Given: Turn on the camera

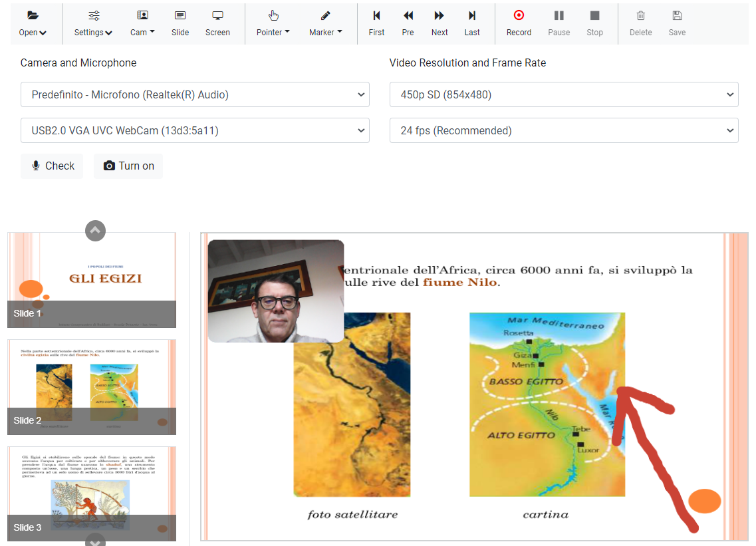Looking at the screenshot, I should (x=128, y=166).
